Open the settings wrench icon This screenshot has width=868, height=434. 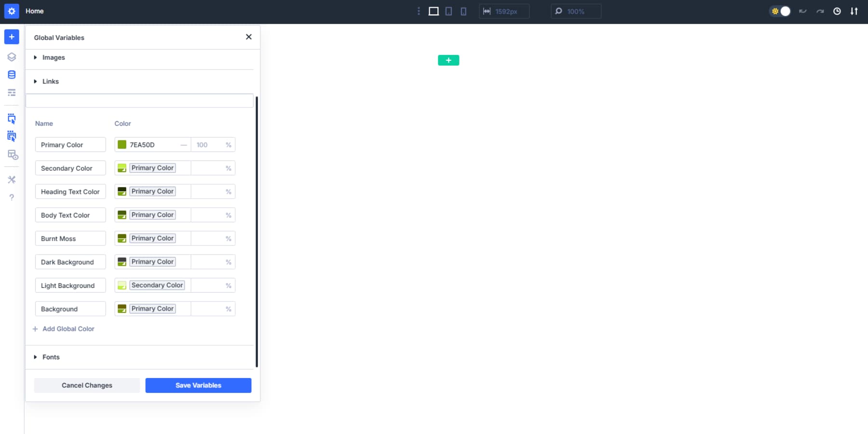[x=11, y=179]
